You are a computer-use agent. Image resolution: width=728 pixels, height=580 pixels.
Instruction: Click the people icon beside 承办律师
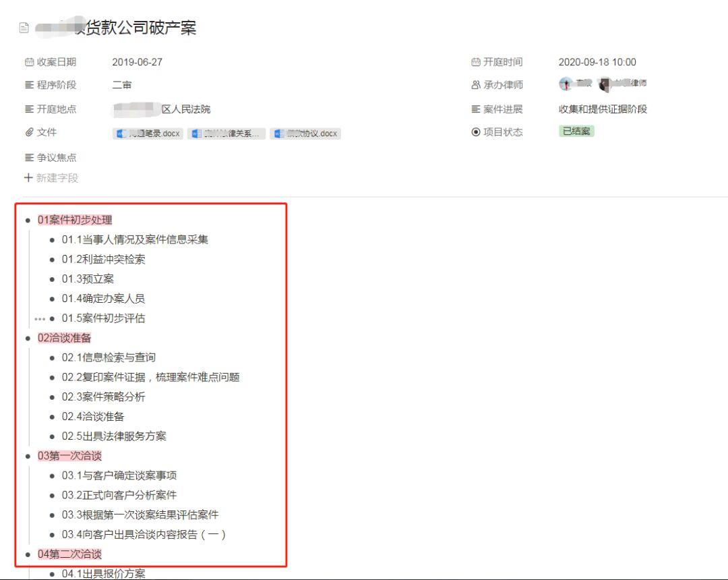coord(476,85)
